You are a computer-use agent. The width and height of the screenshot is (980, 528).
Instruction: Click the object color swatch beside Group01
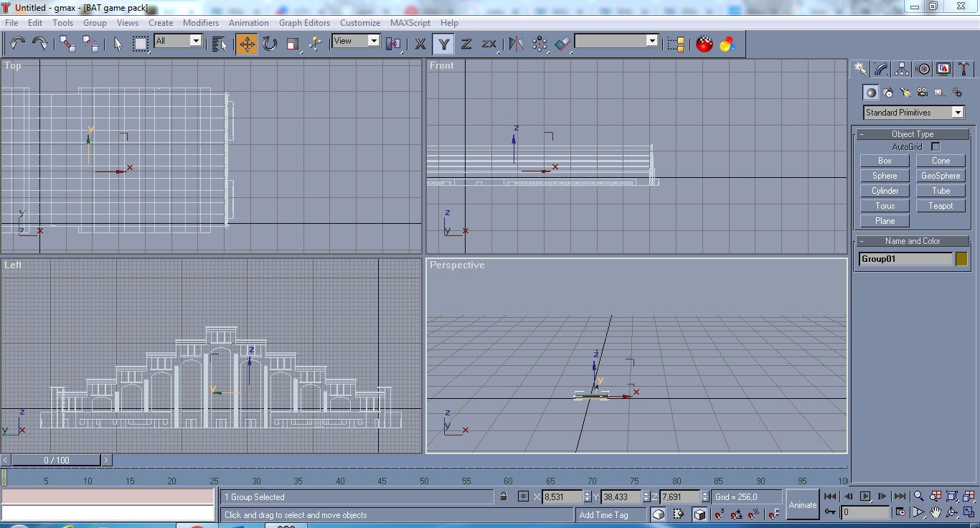point(961,259)
